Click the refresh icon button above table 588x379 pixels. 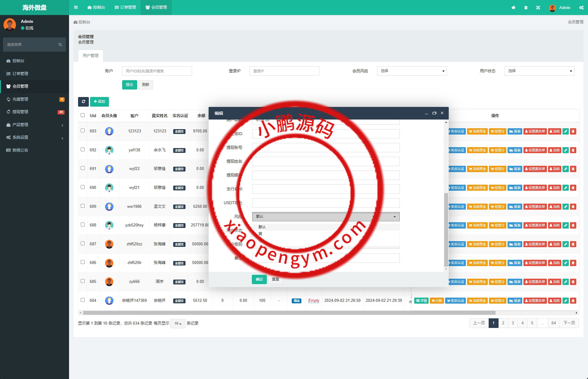(83, 102)
